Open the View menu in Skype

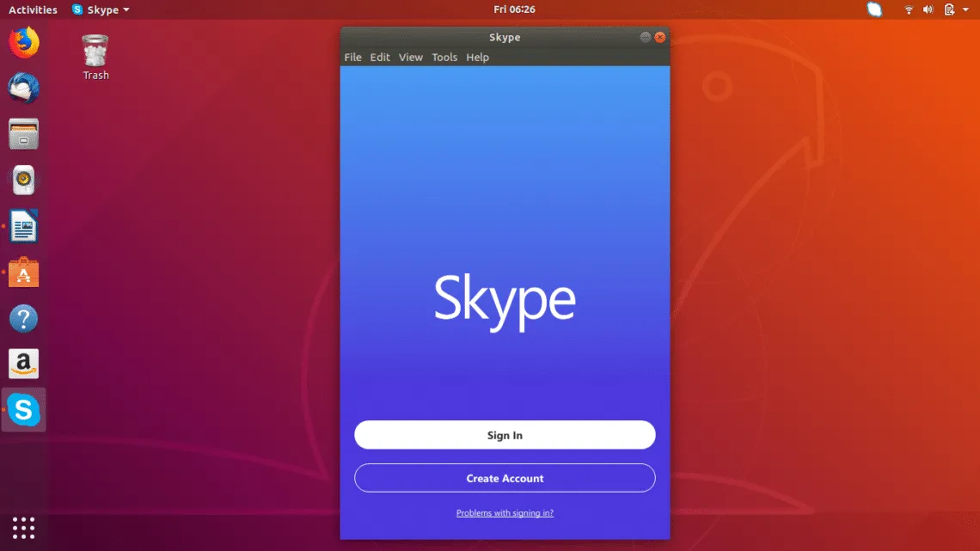411,58
